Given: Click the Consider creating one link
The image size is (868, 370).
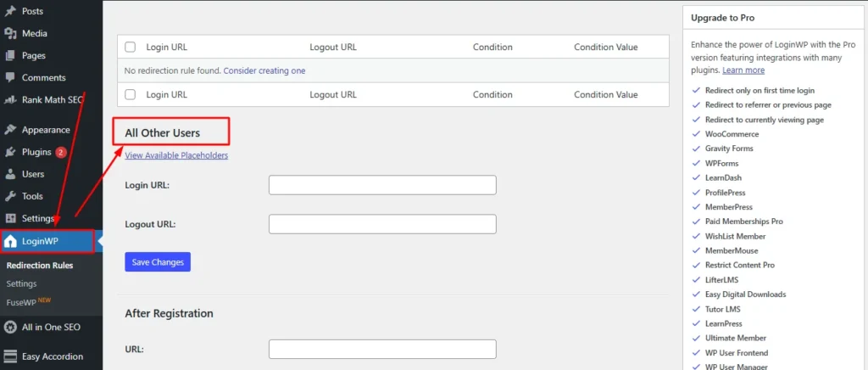Looking at the screenshot, I should (x=264, y=71).
